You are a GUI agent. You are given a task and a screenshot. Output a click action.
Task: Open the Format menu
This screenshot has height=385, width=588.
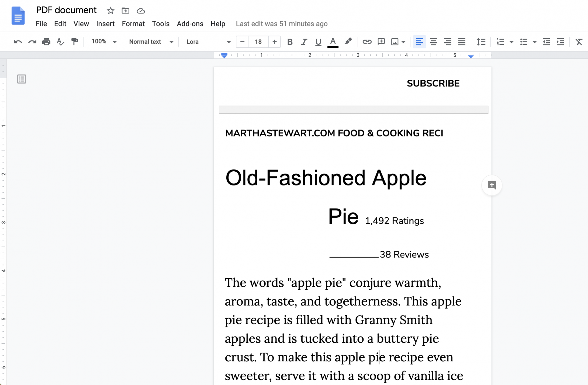133,24
